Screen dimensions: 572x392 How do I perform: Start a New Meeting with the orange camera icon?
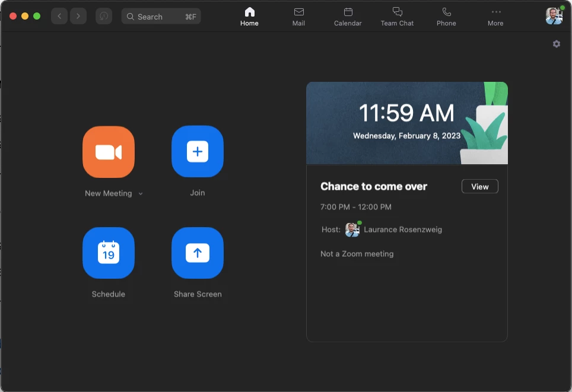pyautogui.click(x=109, y=152)
